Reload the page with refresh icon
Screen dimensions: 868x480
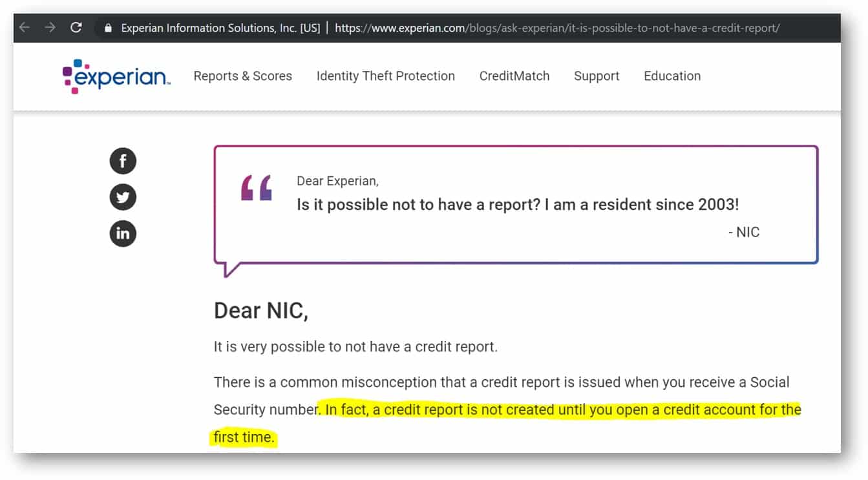tap(76, 28)
